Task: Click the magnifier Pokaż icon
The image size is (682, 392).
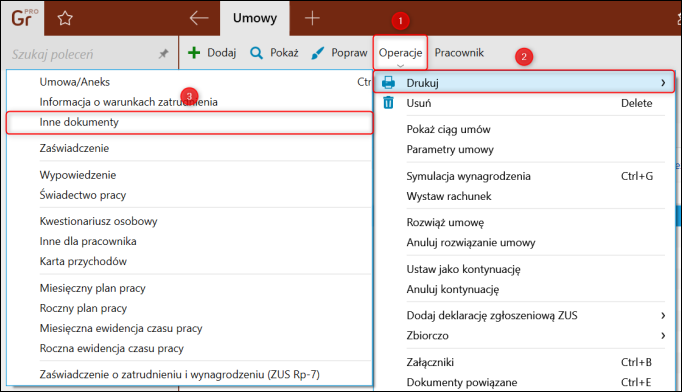Action: tap(256, 53)
